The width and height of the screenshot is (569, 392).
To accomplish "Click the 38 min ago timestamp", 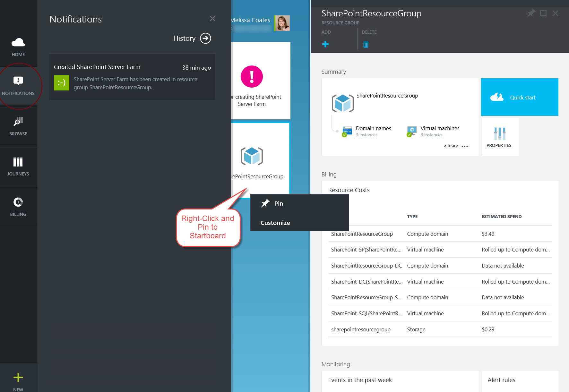I will (x=196, y=68).
